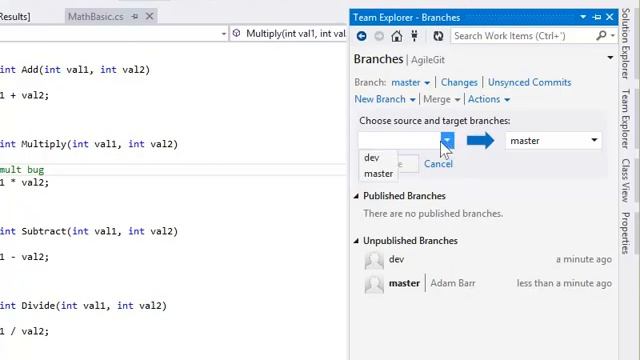Click the Back arrow in Team Explorer

click(361, 36)
